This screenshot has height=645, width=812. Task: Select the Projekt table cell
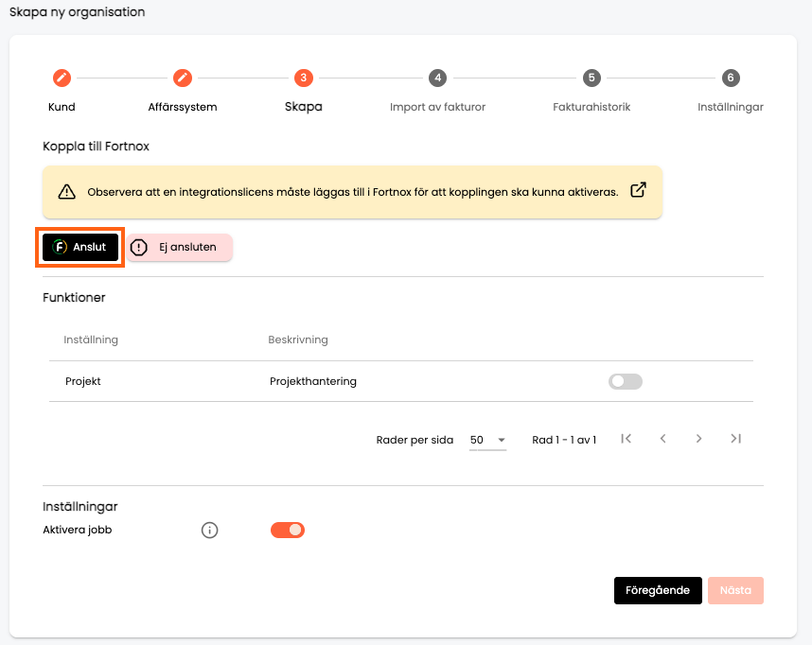[83, 381]
